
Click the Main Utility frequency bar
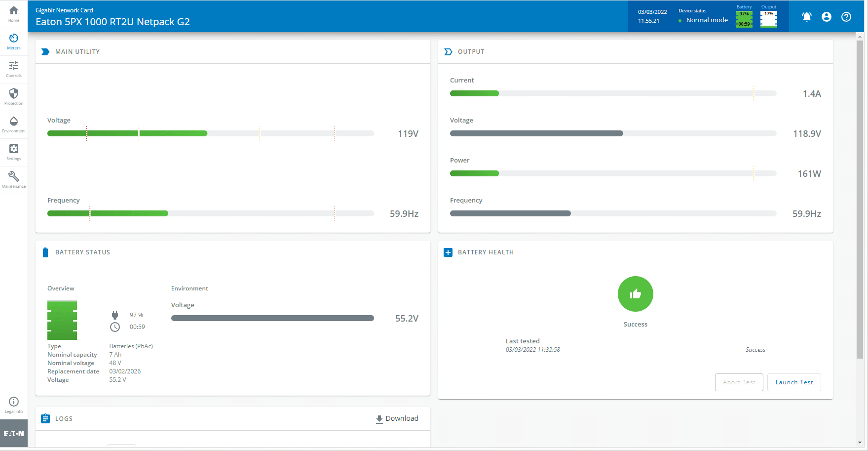click(211, 213)
